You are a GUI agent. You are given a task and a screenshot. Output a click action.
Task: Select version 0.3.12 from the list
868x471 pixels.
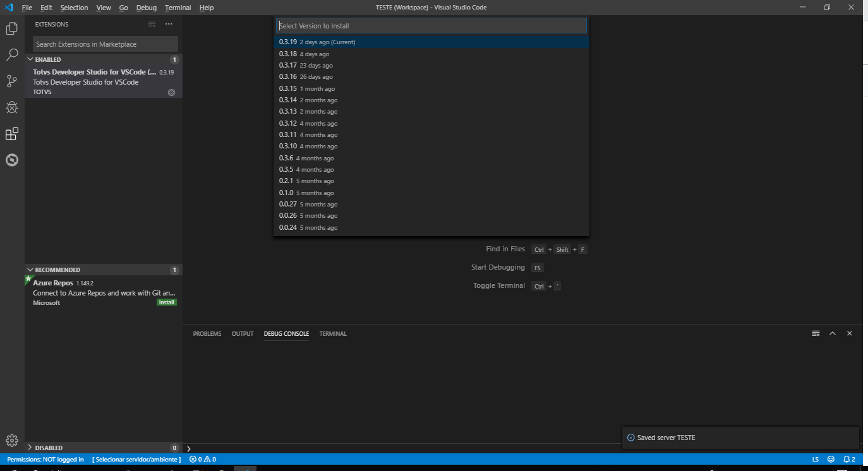[x=431, y=123]
